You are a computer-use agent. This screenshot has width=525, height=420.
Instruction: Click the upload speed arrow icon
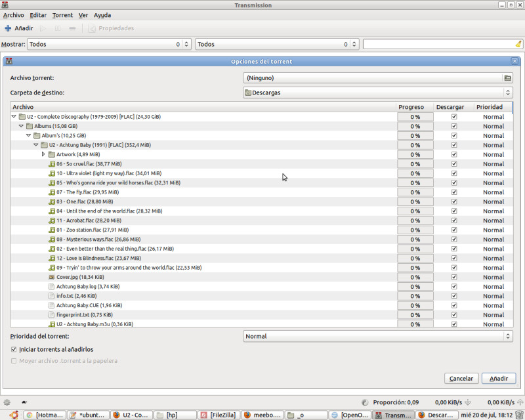[x=520, y=402]
